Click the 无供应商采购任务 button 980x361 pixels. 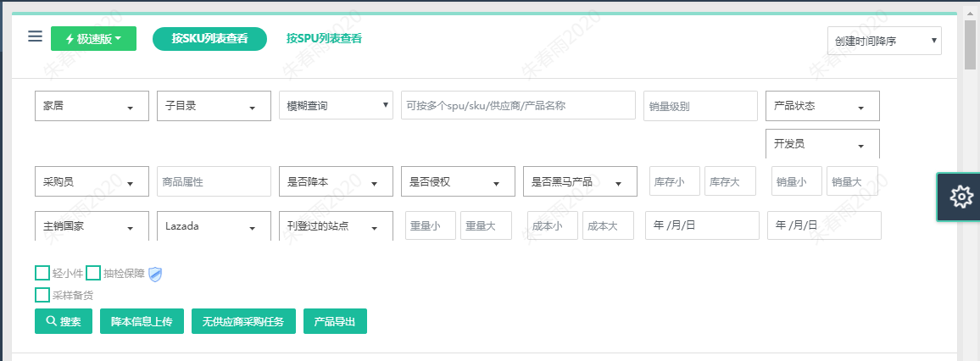pos(244,321)
